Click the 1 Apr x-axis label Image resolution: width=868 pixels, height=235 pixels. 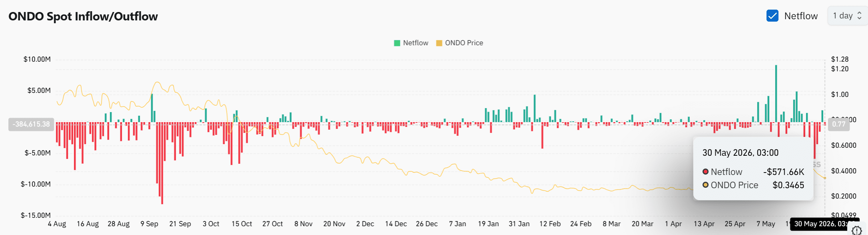click(x=673, y=224)
